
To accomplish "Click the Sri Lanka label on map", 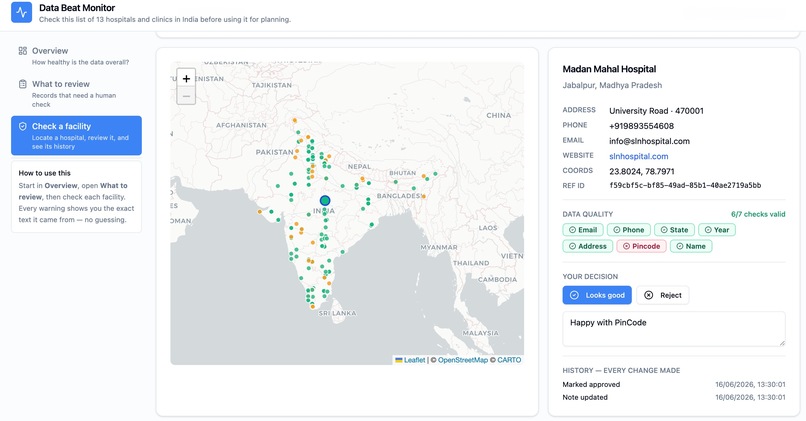I will (337, 313).
